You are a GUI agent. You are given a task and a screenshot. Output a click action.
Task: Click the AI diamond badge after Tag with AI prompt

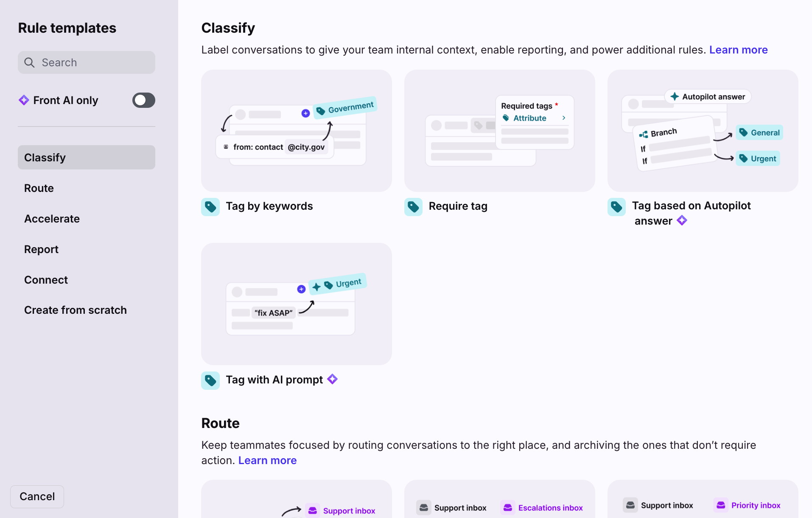tap(333, 379)
